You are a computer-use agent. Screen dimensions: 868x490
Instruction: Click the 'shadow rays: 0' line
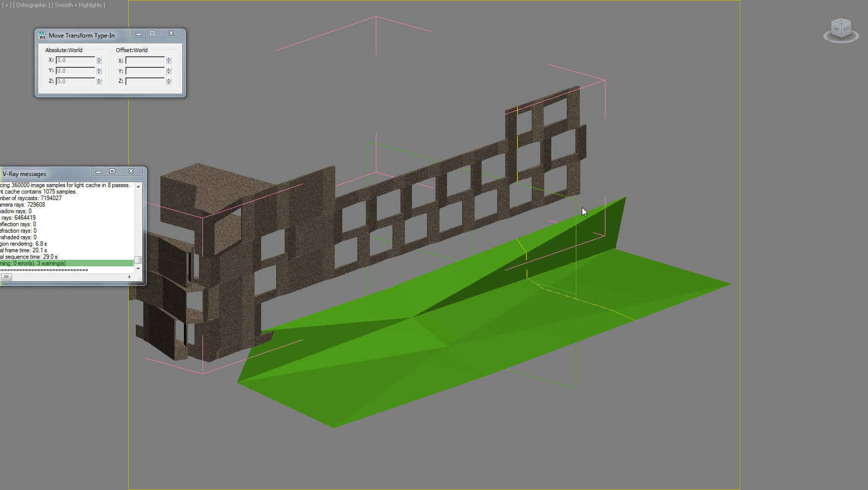(x=16, y=211)
